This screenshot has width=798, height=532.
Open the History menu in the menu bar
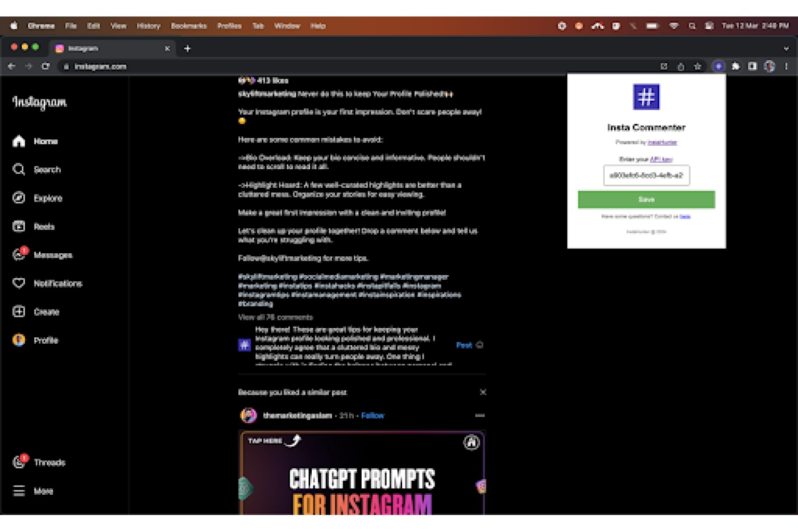[x=148, y=26]
